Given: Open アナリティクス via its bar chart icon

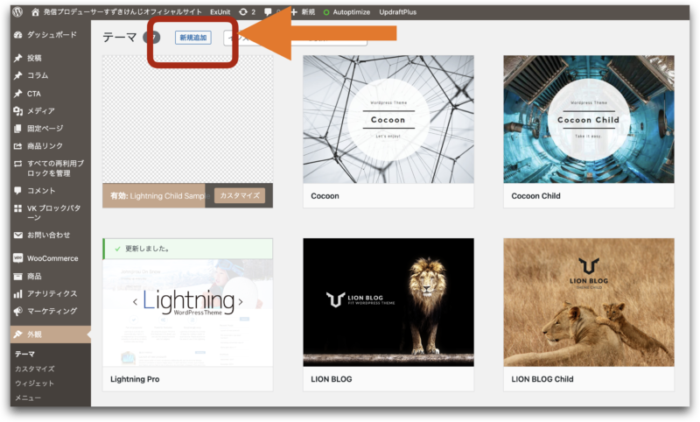Looking at the screenshot, I should pyautogui.click(x=18, y=294).
